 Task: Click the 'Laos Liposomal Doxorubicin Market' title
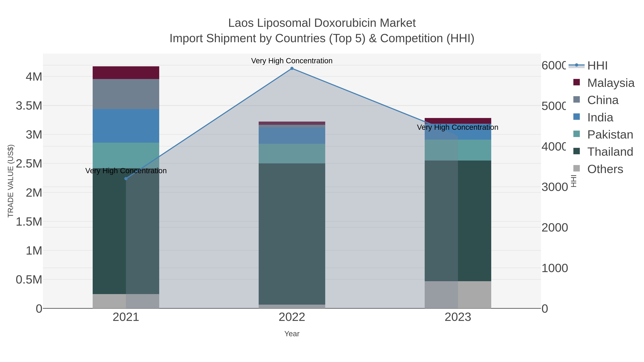coord(322,23)
